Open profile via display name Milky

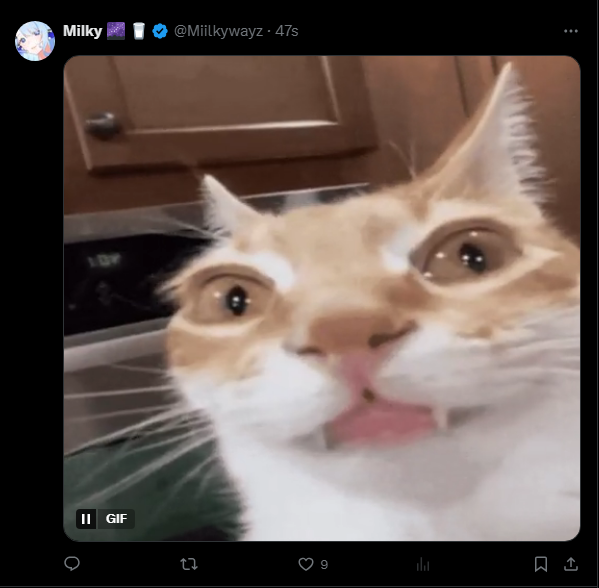point(82,31)
